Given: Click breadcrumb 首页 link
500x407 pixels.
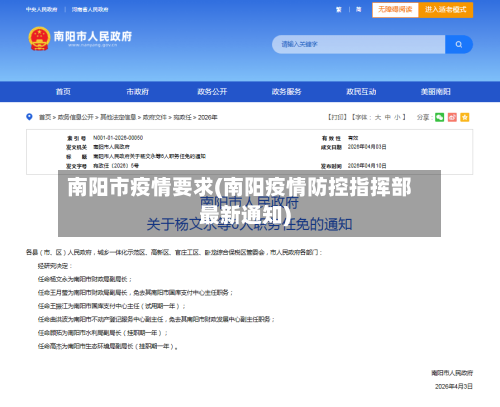Looking at the screenshot, I should click(x=45, y=117).
